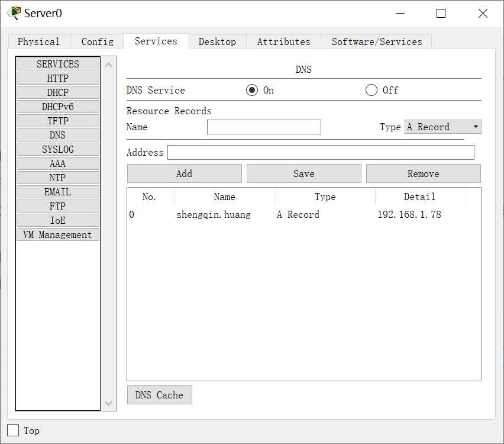
Task: Maximize the Server0 window
Action: 441,13
